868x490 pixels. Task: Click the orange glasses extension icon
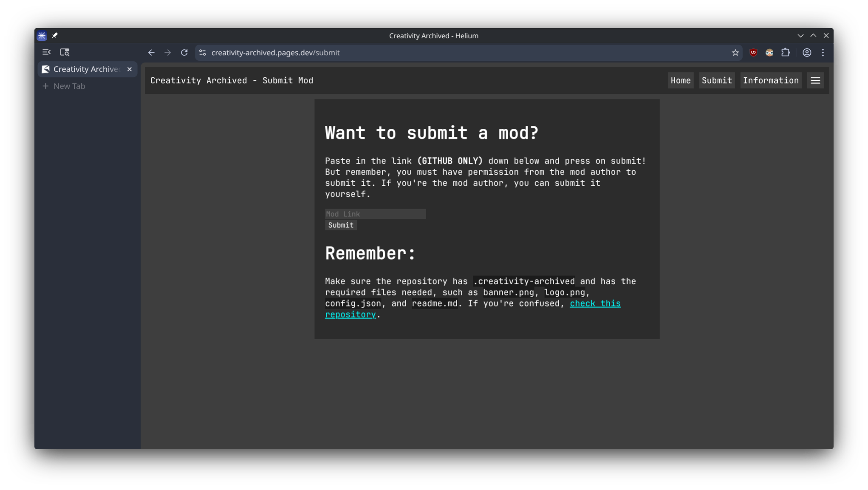pos(769,53)
